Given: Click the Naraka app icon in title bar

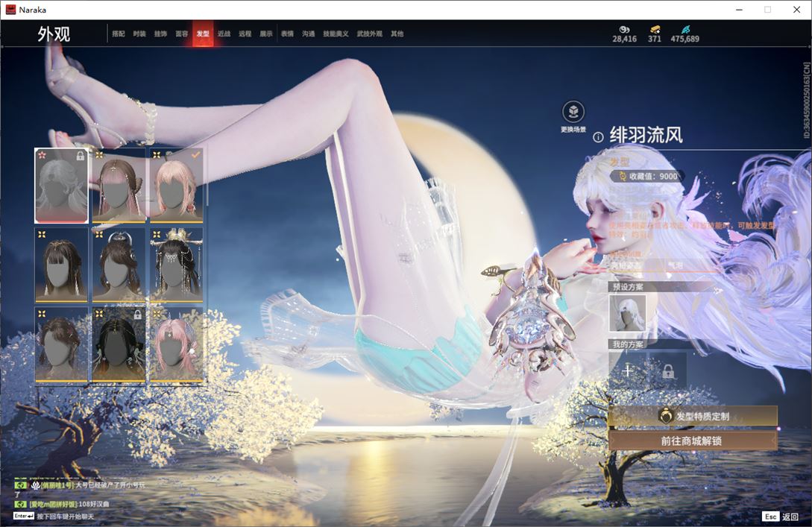Looking at the screenshot, I should click(10, 10).
